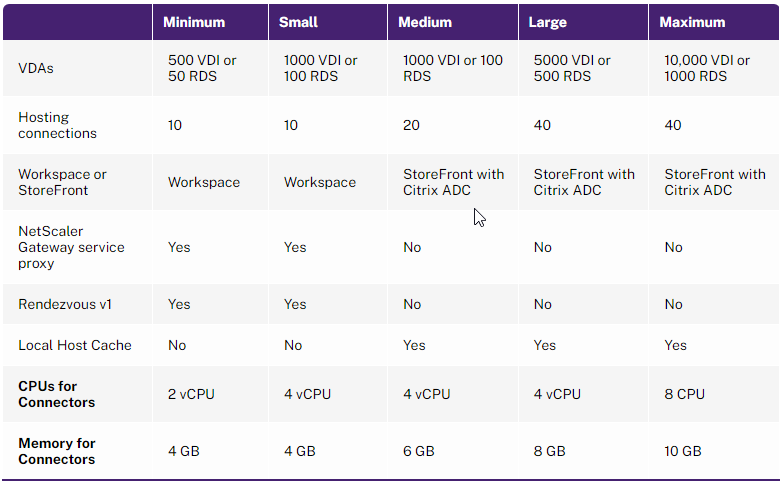This screenshot has height=485, width=783.
Task: Select the Memory for Connectors row label
Action: click(x=56, y=451)
